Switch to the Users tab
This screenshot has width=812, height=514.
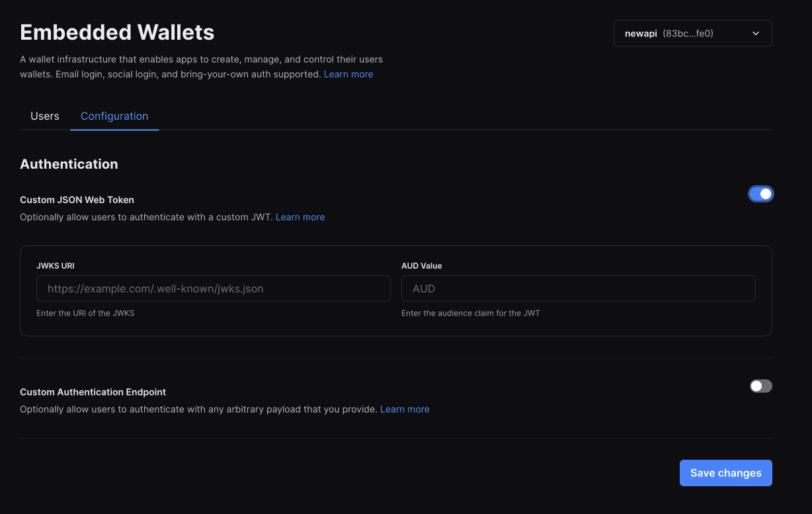[45, 116]
